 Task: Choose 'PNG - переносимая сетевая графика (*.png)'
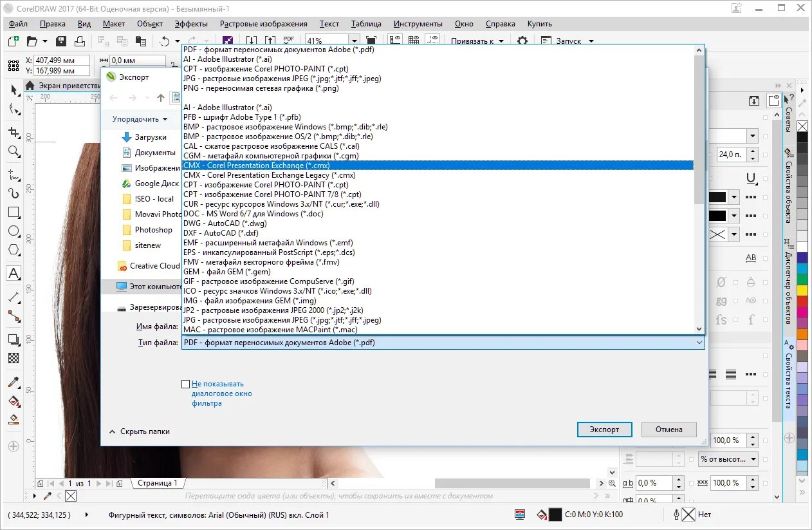pyautogui.click(x=438, y=88)
